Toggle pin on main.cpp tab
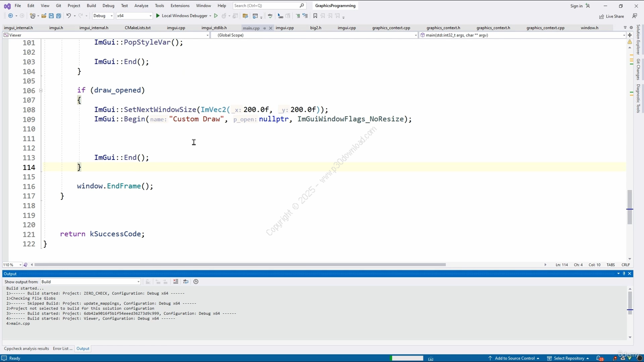Screen dimensions: 644x362 (264, 28)
